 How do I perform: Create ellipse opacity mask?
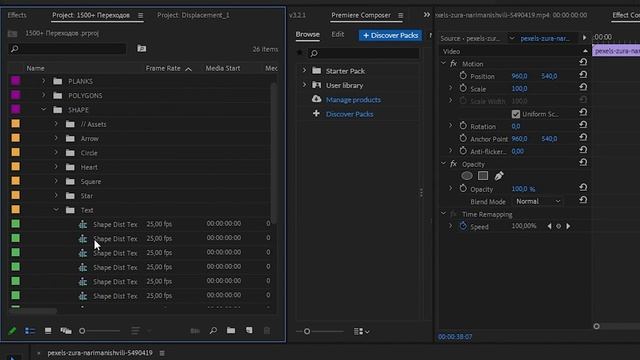(x=467, y=176)
